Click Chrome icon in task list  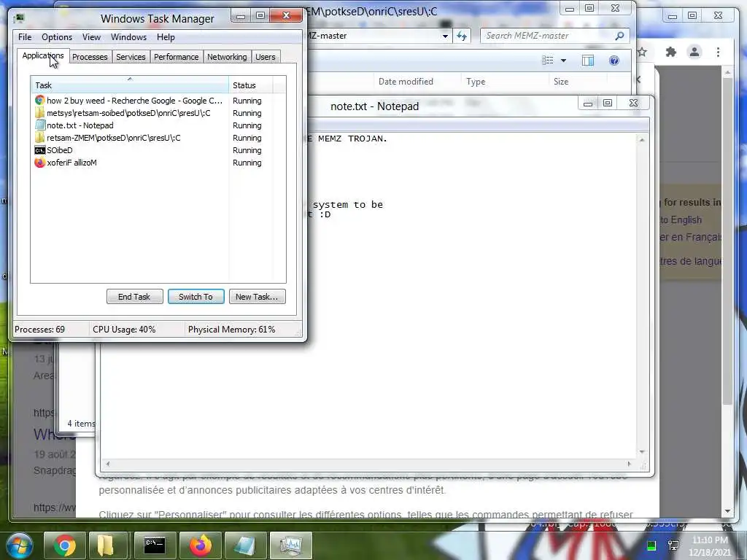pos(39,101)
